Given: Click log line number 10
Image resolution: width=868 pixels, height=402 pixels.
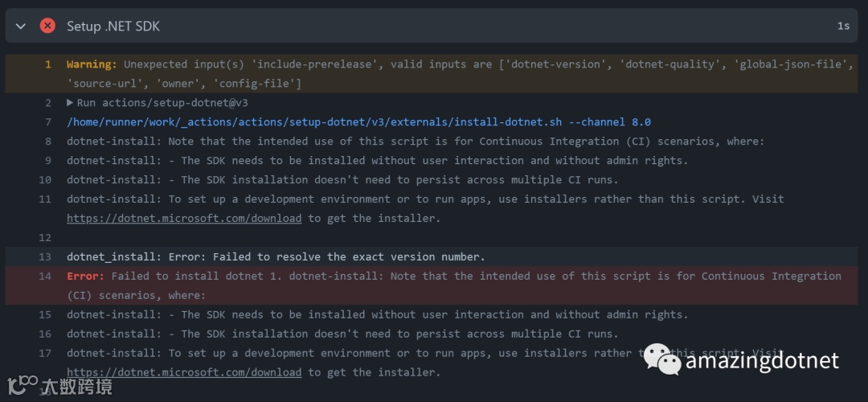Looking at the screenshot, I should [45, 180].
